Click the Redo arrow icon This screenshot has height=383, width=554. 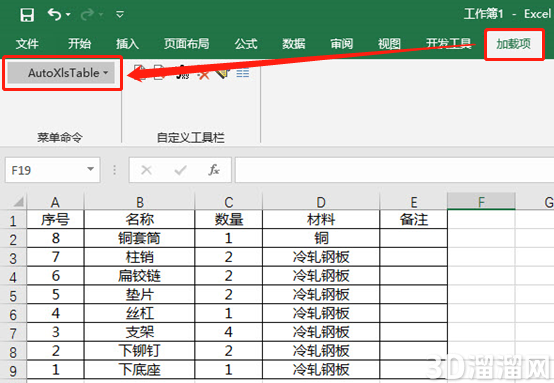pos(87,14)
